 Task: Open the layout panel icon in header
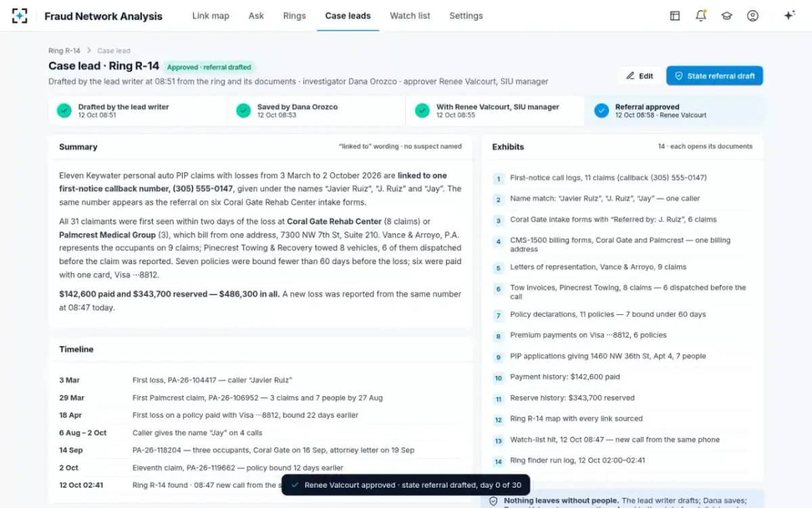[x=675, y=16]
